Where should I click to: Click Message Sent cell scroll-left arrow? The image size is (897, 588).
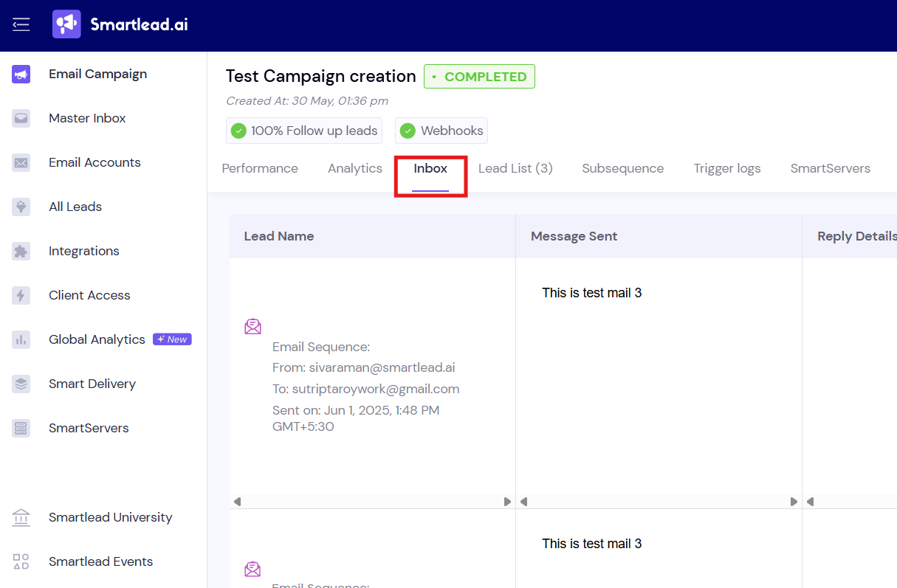[523, 502]
